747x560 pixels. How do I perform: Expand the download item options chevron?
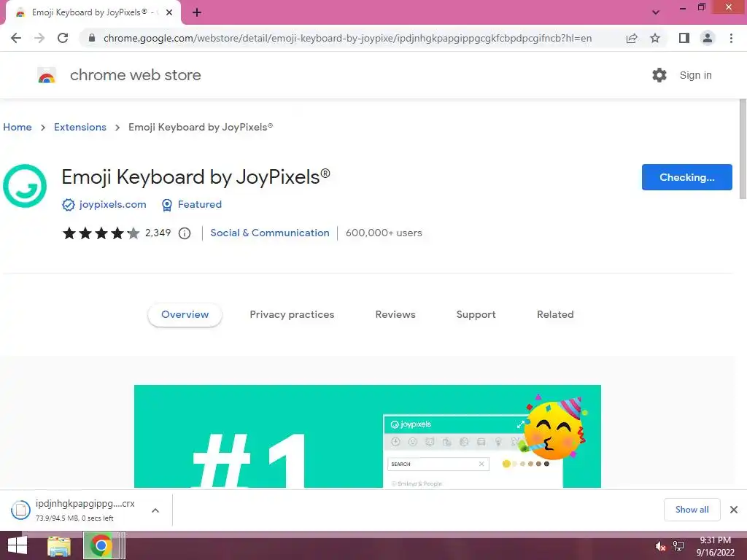point(155,510)
